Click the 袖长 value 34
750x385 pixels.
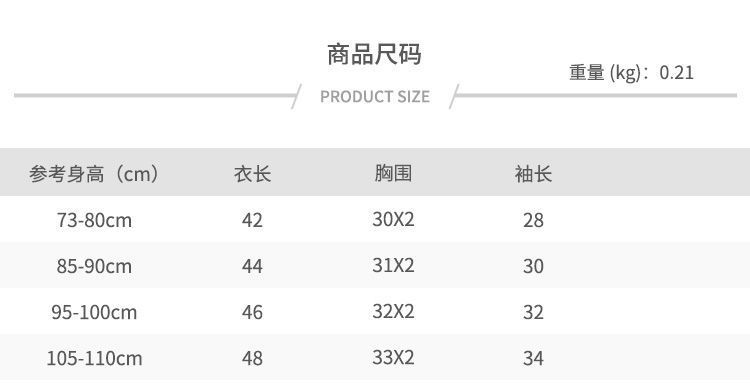(x=533, y=358)
